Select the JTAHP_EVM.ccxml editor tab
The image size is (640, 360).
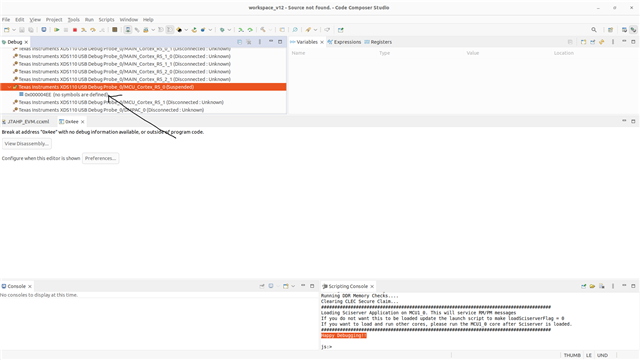coord(26,122)
